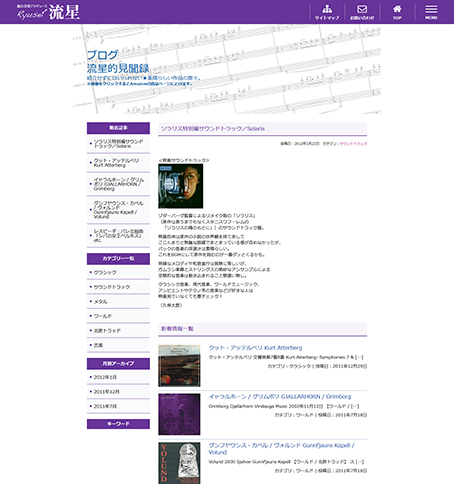Open the purple Grimborg album thumbnail
Screen dimensions: 454x484
(179, 414)
